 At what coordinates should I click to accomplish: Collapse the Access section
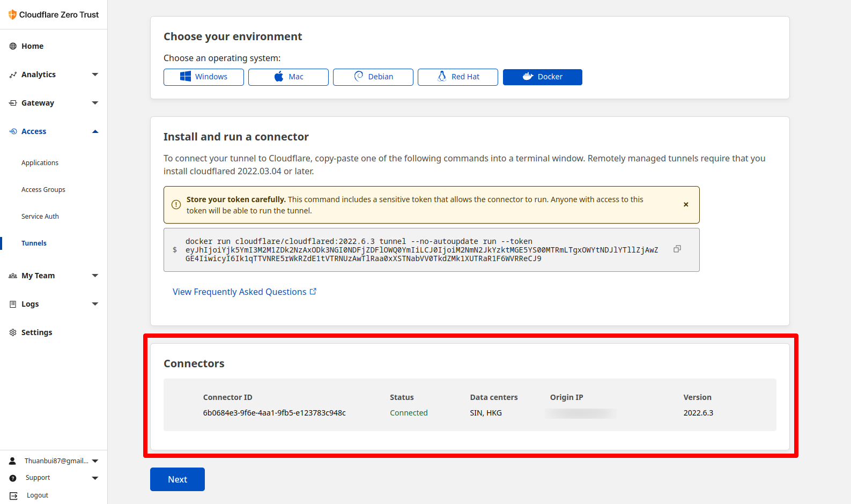coord(95,131)
